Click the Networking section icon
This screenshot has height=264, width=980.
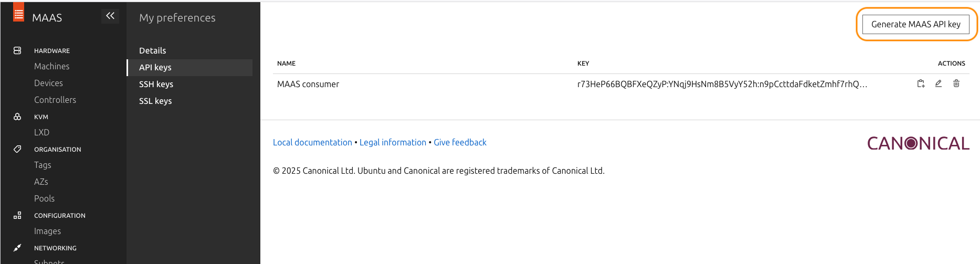[17, 248]
